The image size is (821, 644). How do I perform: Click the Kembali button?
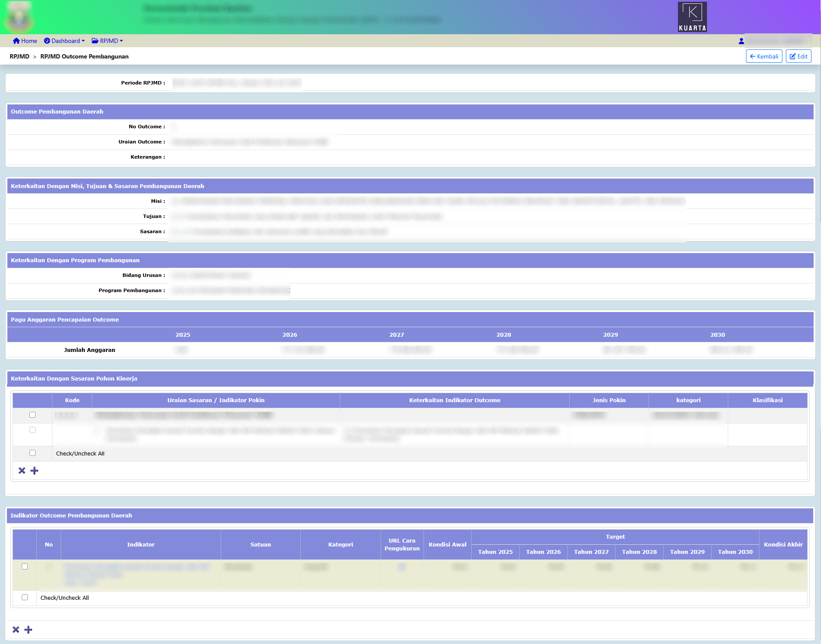point(764,56)
